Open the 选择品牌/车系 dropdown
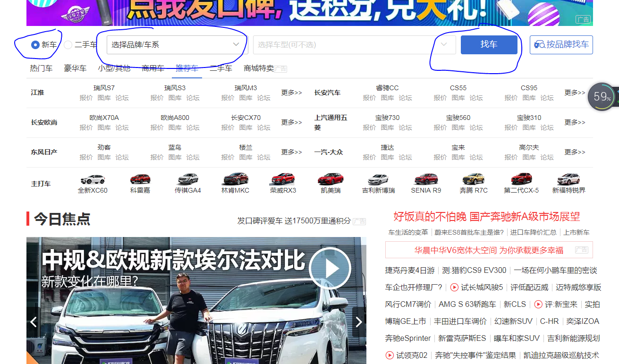619x364 pixels. pyautogui.click(x=177, y=45)
